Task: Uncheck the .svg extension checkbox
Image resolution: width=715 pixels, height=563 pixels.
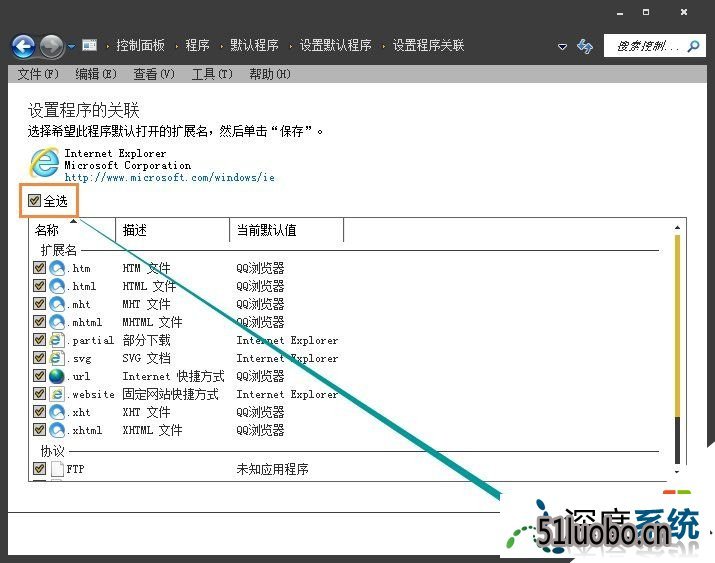Action: 39,357
